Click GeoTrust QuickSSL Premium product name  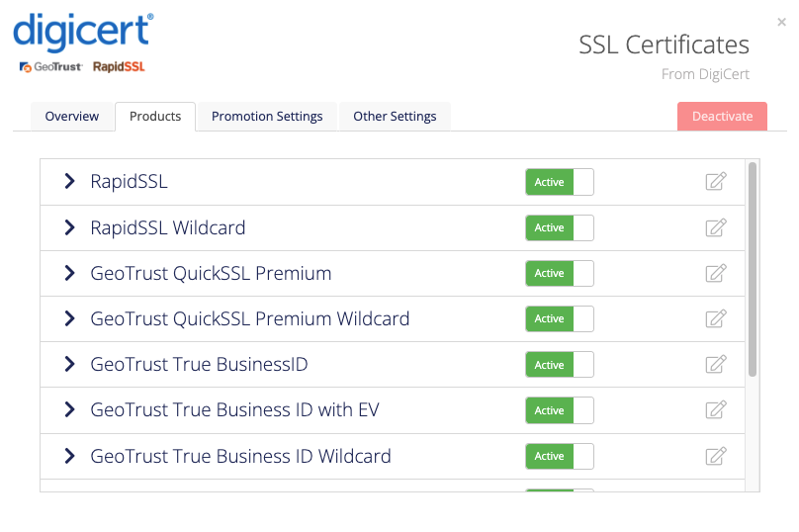click(211, 273)
